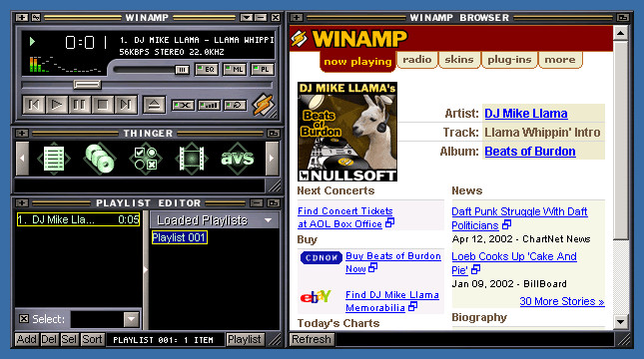Screen dimensions: 644x359
Task: Open Loeb Cooks Up 'Cake And Pie' link
Action: coord(514,263)
